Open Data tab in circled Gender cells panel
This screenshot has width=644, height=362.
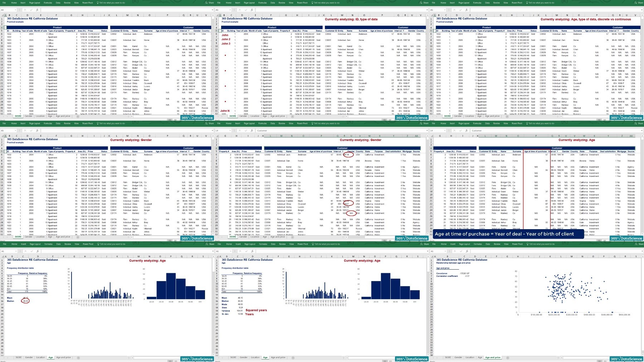pos(273,123)
